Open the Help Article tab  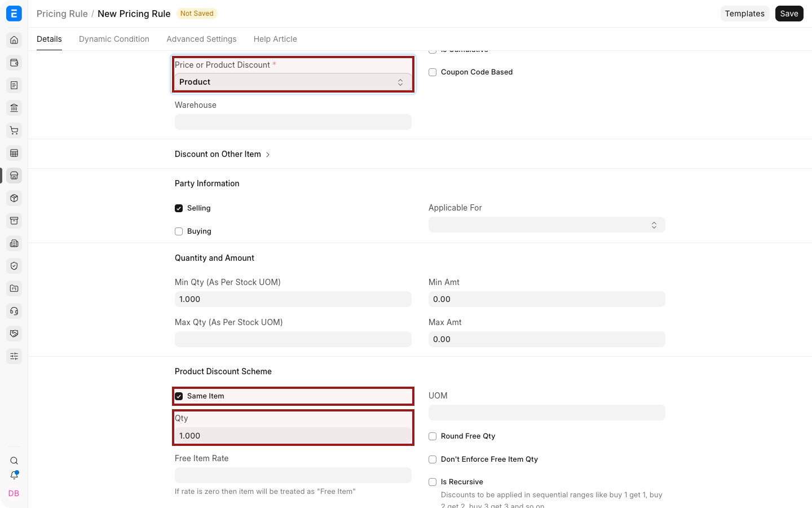tap(275, 39)
